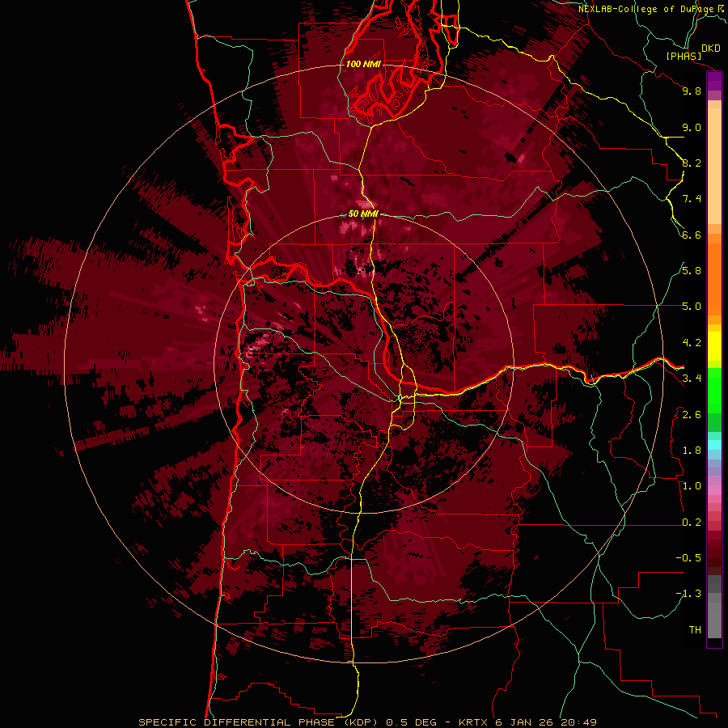This screenshot has height=728, width=728.
Task: Click the 100 NMI range ring label
Action: click(x=363, y=64)
